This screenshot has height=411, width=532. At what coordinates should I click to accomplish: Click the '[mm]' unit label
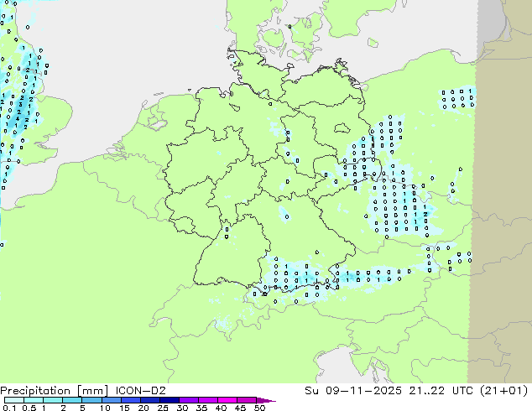coord(93,391)
